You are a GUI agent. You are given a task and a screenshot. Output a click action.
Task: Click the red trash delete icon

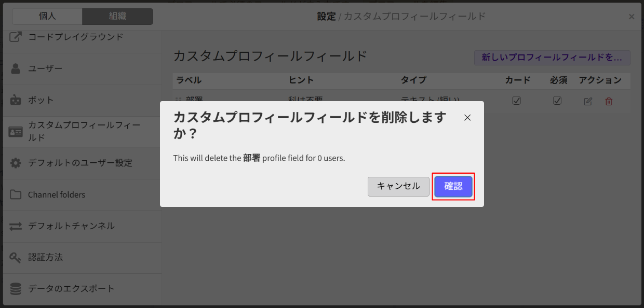click(x=609, y=102)
